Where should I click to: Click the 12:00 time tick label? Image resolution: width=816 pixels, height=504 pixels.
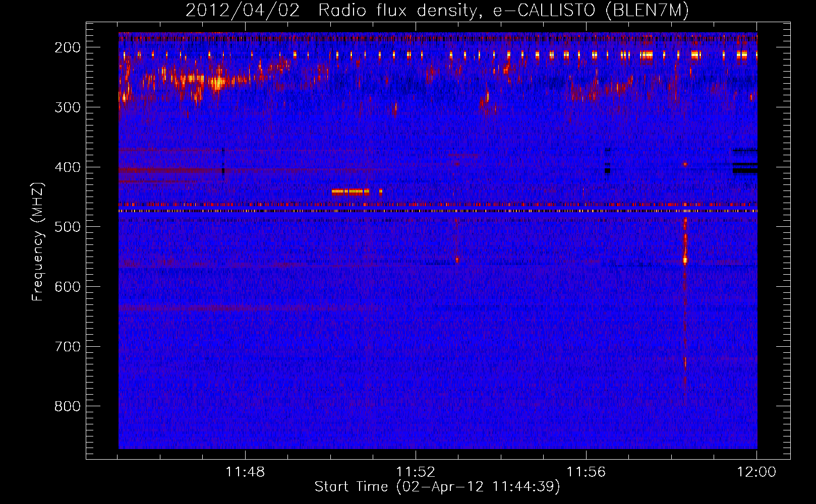pyautogui.click(x=756, y=472)
